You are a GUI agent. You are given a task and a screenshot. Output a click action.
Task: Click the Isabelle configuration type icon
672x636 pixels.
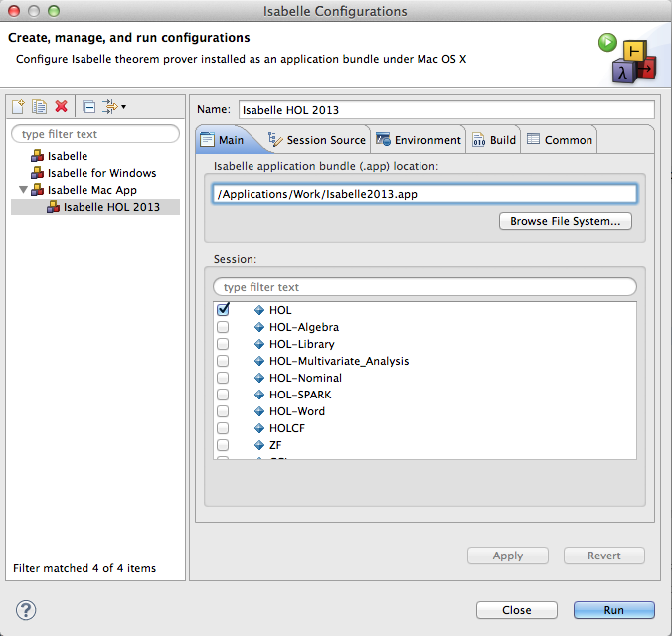pyautogui.click(x=38, y=156)
